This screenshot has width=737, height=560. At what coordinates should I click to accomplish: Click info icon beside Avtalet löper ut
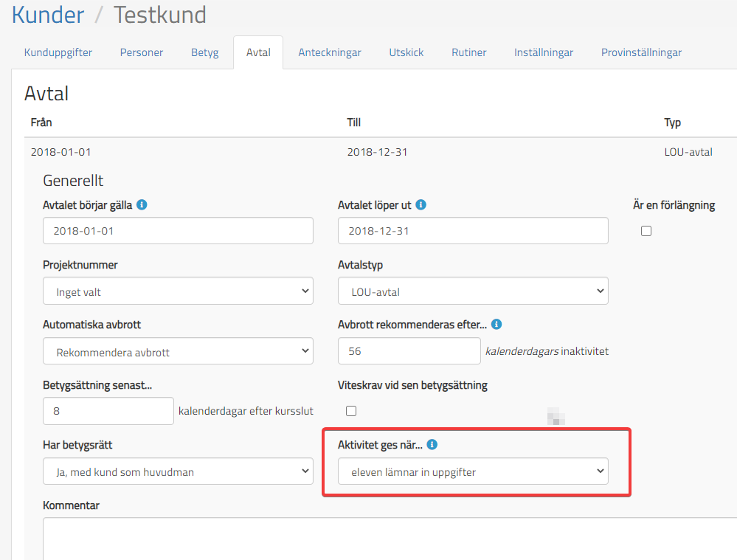tap(421, 205)
